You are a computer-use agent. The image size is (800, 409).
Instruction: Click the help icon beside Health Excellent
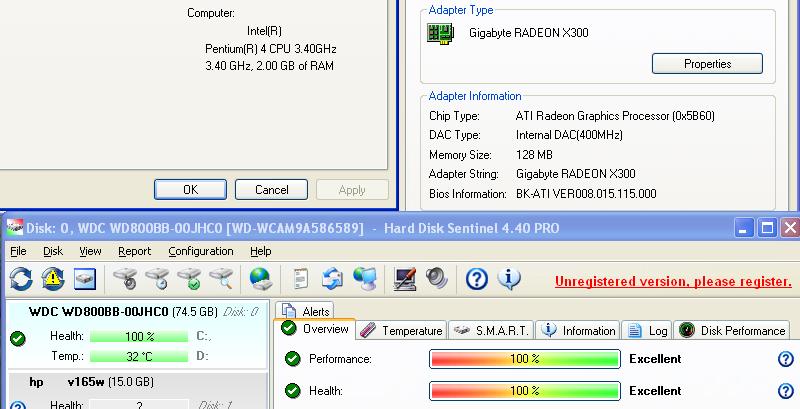click(786, 391)
